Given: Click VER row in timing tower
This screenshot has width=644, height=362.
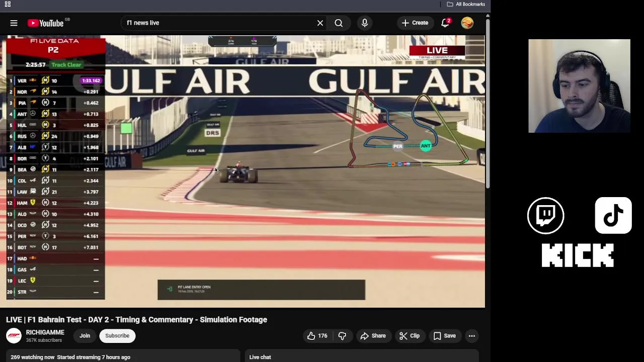Looking at the screenshot, I should [55, 80].
